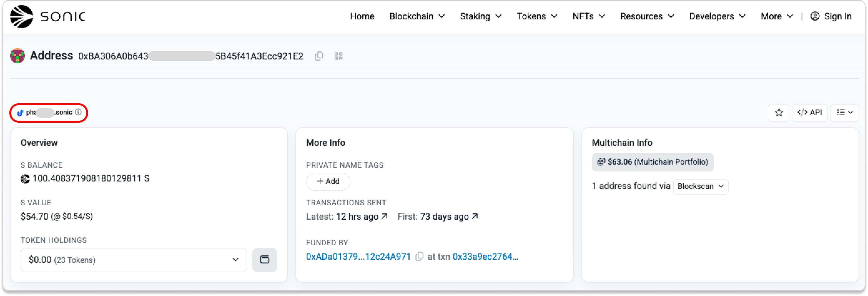Open the wallet token holdings view
Screen dimensions: 868x296
coord(264,260)
